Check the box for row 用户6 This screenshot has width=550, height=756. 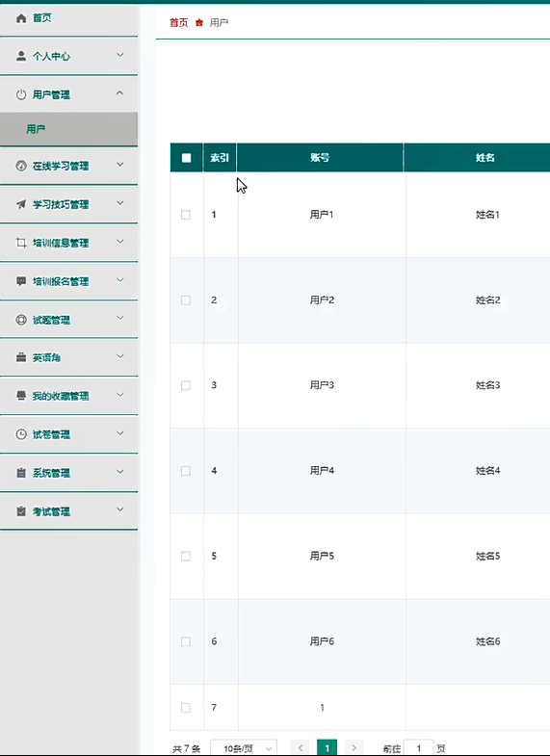point(186,641)
